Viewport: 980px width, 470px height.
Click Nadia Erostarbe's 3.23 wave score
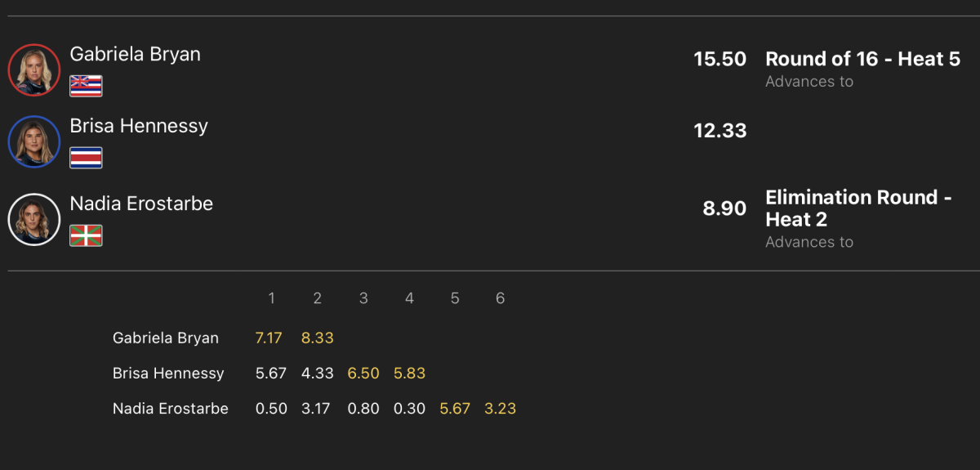(x=501, y=408)
